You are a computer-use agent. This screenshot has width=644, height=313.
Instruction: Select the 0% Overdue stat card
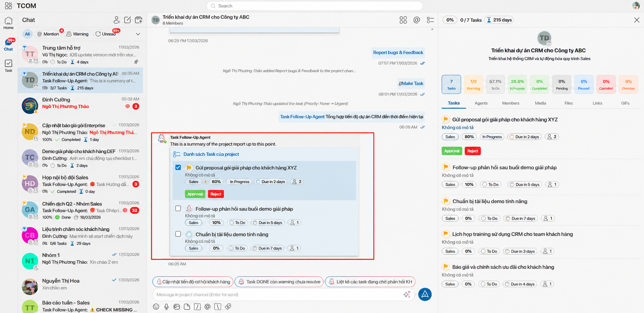pos(628,84)
